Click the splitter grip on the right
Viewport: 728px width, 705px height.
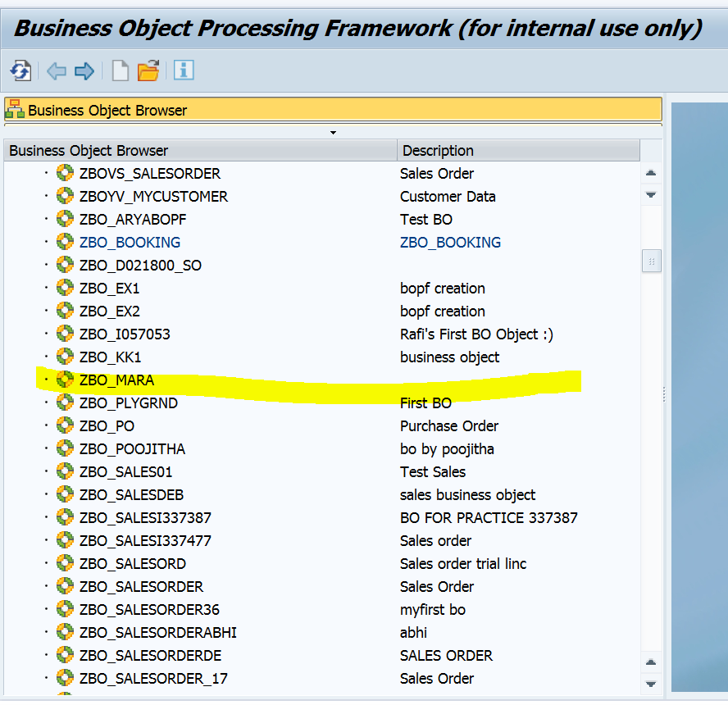pos(651,261)
